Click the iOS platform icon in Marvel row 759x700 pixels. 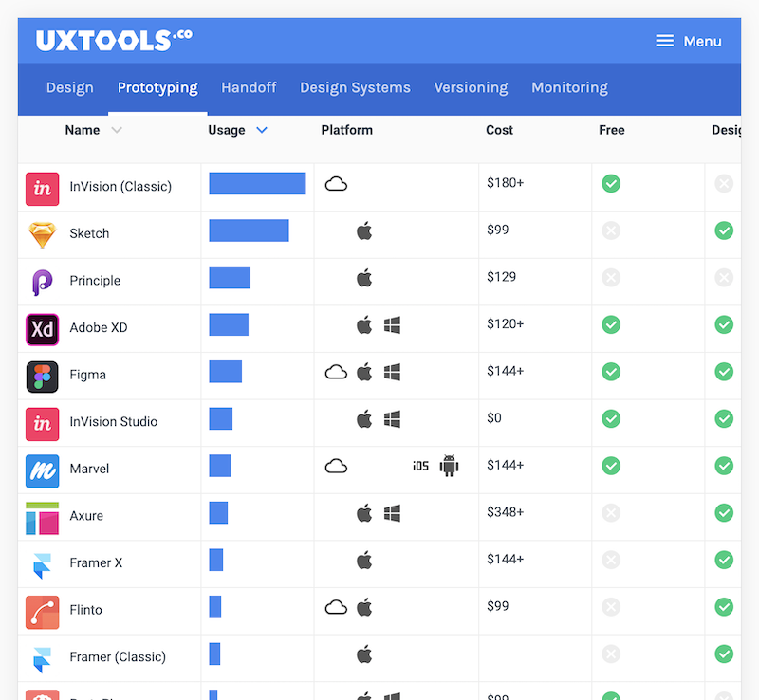pyautogui.click(x=420, y=466)
